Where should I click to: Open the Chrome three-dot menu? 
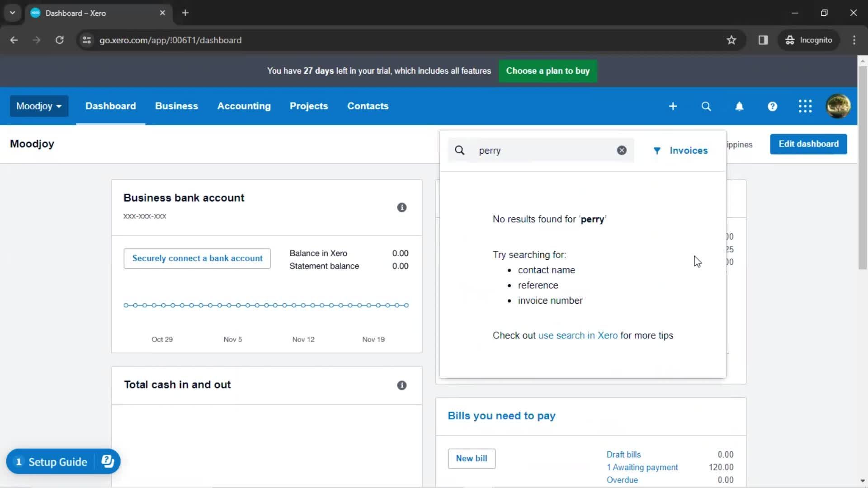[x=854, y=40]
